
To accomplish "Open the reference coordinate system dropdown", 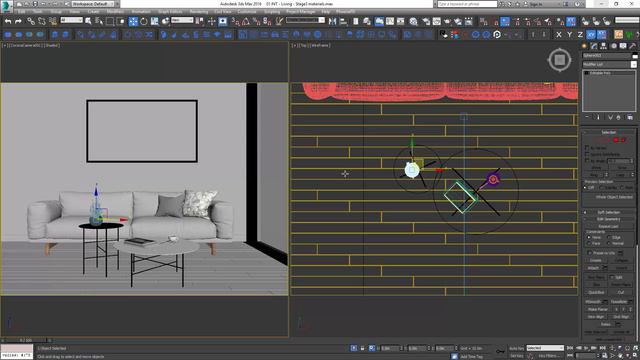I will (x=182, y=20).
